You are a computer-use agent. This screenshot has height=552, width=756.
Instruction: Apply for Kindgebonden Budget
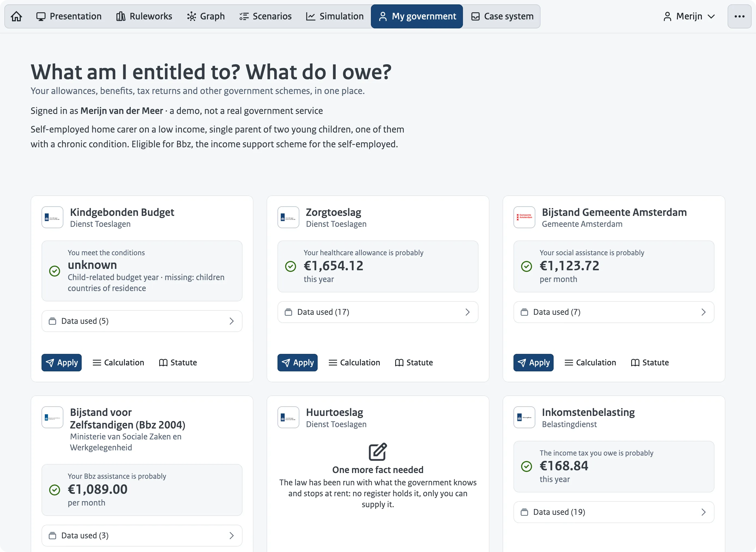[x=61, y=363]
